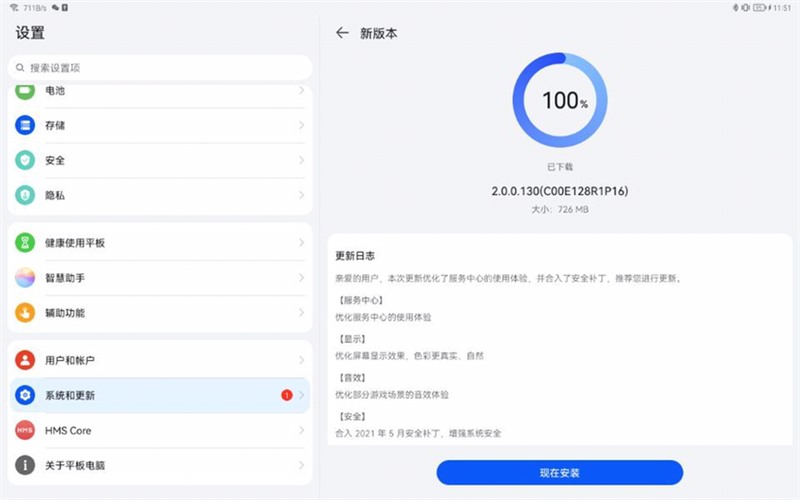The height and width of the screenshot is (500, 800).
Task: Tap the 更新日志 changelog heading
Action: pyautogui.click(x=355, y=256)
